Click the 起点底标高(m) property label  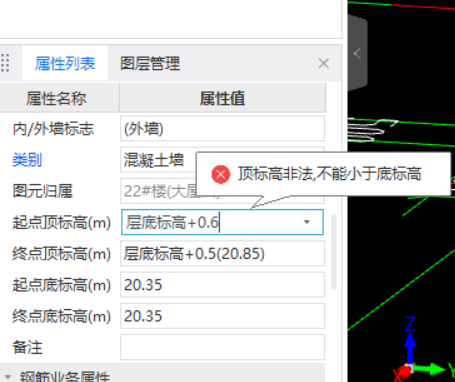tap(61, 285)
